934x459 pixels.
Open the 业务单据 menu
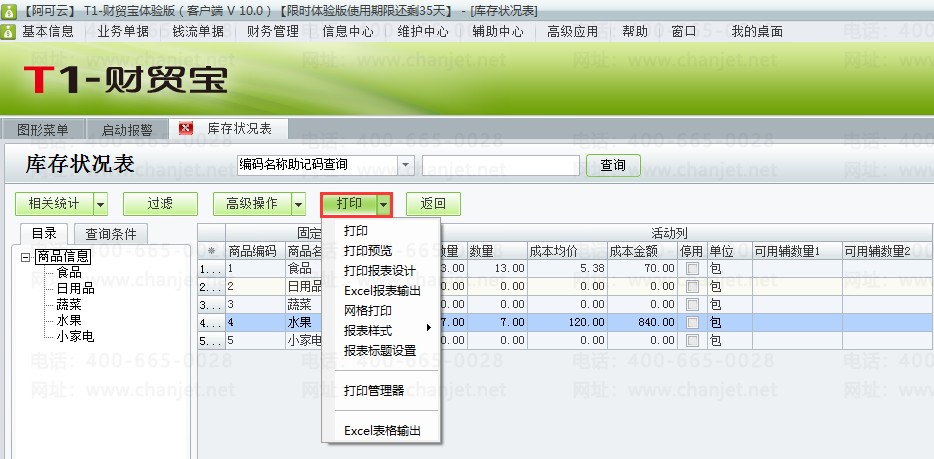pyautogui.click(x=123, y=32)
